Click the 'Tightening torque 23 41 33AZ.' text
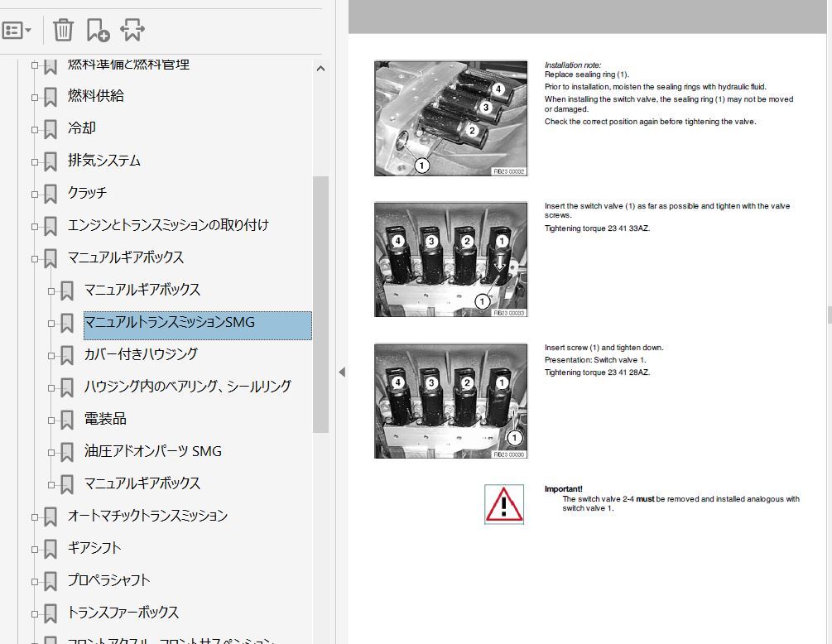The height and width of the screenshot is (644, 832). pos(597,228)
